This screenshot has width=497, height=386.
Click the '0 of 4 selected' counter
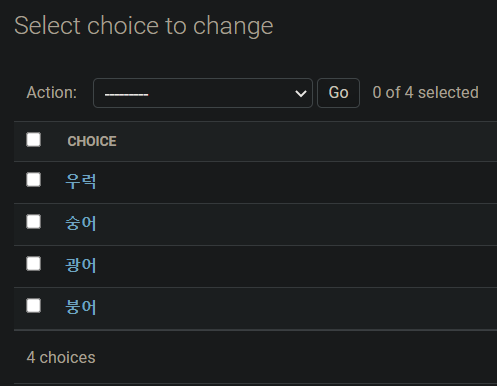pyautogui.click(x=425, y=93)
